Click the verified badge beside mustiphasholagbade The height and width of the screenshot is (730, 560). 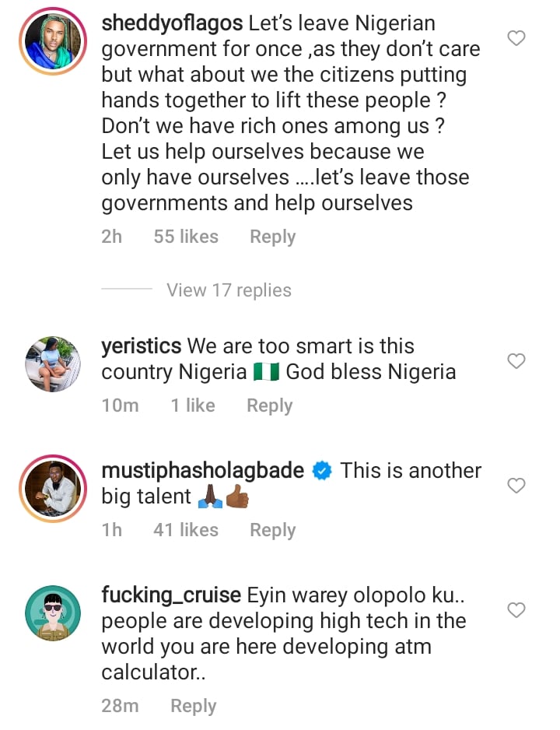point(322,471)
